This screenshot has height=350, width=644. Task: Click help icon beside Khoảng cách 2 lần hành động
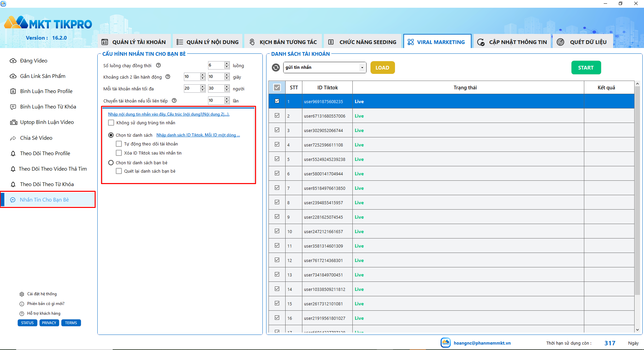point(168,77)
